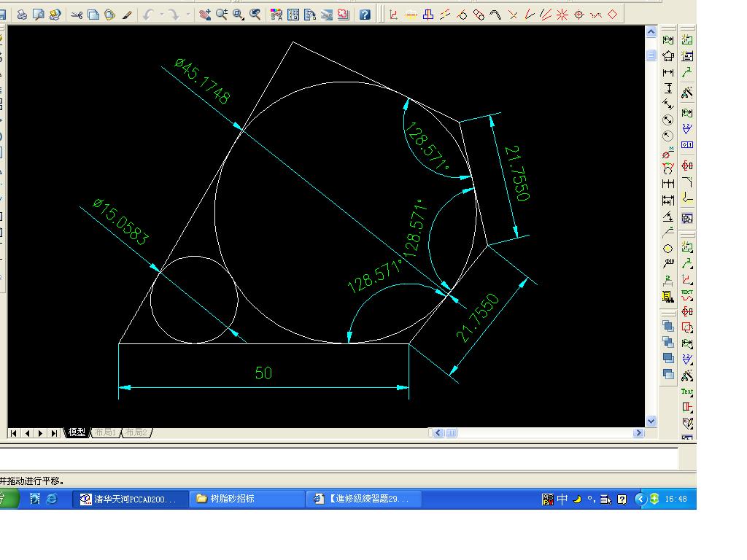The width and height of the screenshot is (747, 560).
Task: Open the 树脂砂招标 folder taskbar button
Action: click(x=247, y=499)
